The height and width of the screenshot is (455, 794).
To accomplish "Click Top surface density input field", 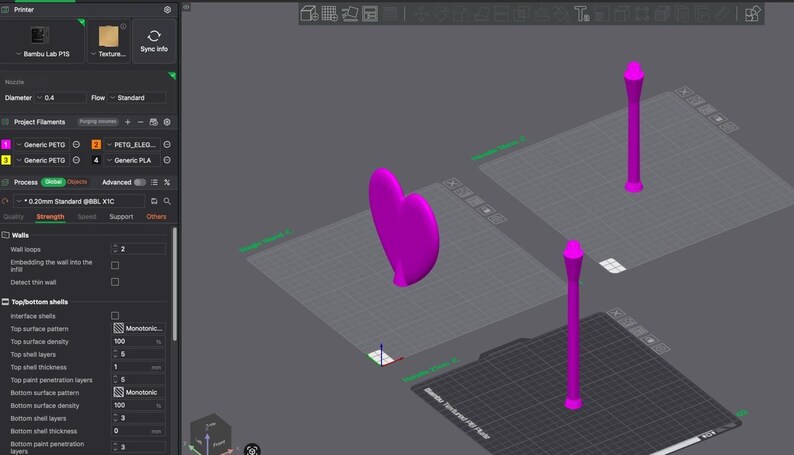I will pyautogui.click(x=138, y=341).
